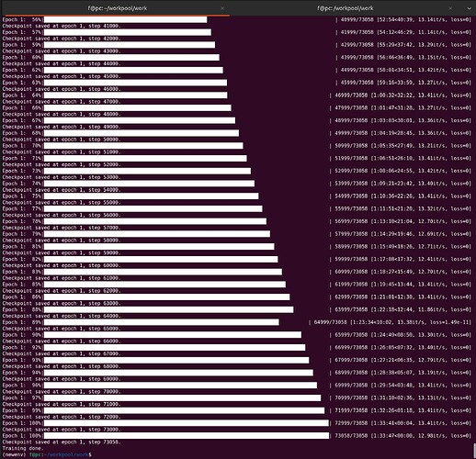Click the 'Epoch 1: 70%' label
Viewport: 476px width, 459px height.
23,146
